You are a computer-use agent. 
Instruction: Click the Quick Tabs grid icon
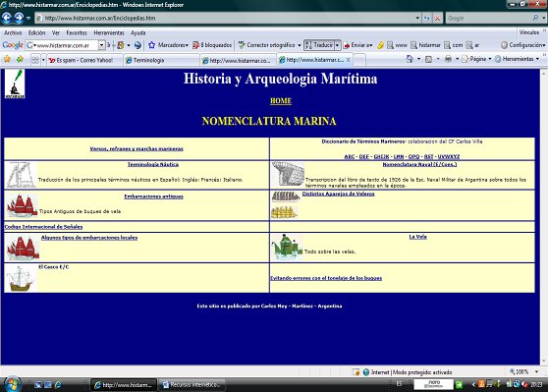(35, 60)
